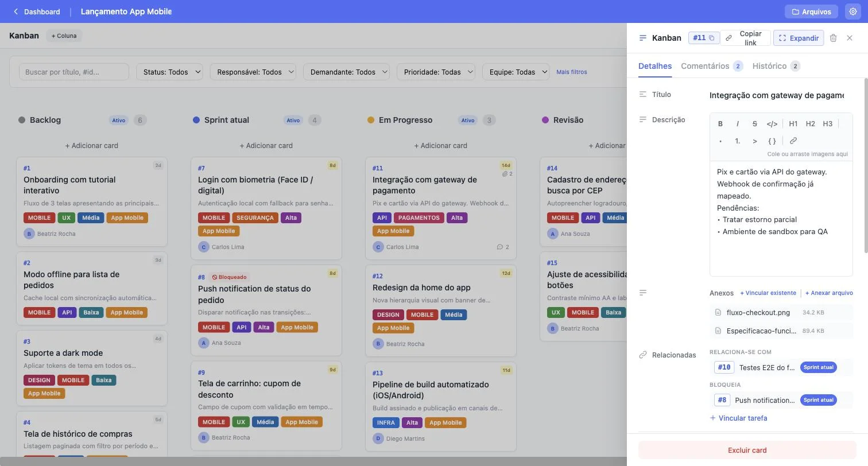Image resolution: width=868 pixels, height=466 pixels.
Task: Click the red Excluir card button
Action: pos(747,450)
